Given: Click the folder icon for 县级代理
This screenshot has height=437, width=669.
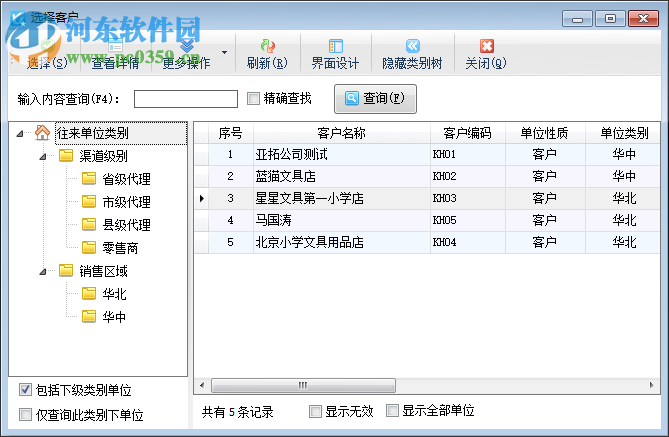Looking at the screenshot, I should click(89, 224).
